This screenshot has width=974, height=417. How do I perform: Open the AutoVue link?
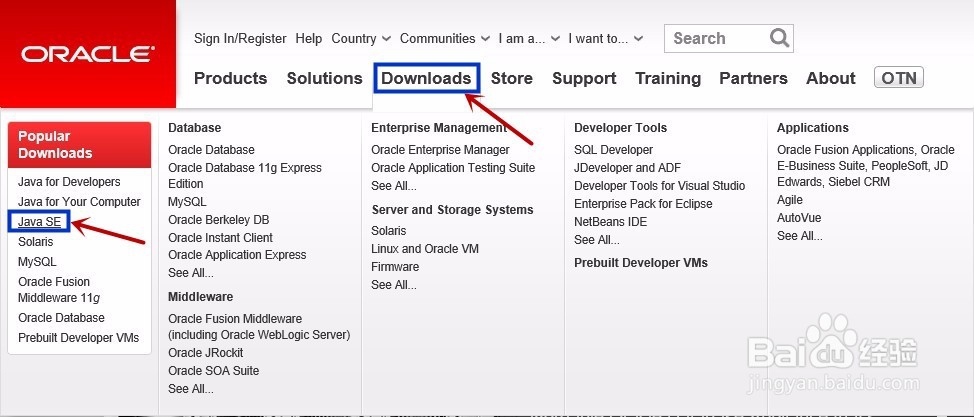coord(799,218)
